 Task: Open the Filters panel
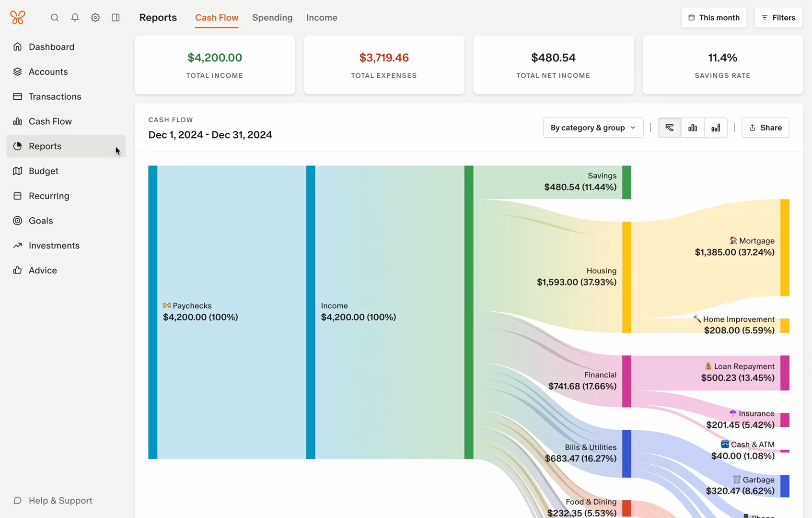(x=778, y=18)
